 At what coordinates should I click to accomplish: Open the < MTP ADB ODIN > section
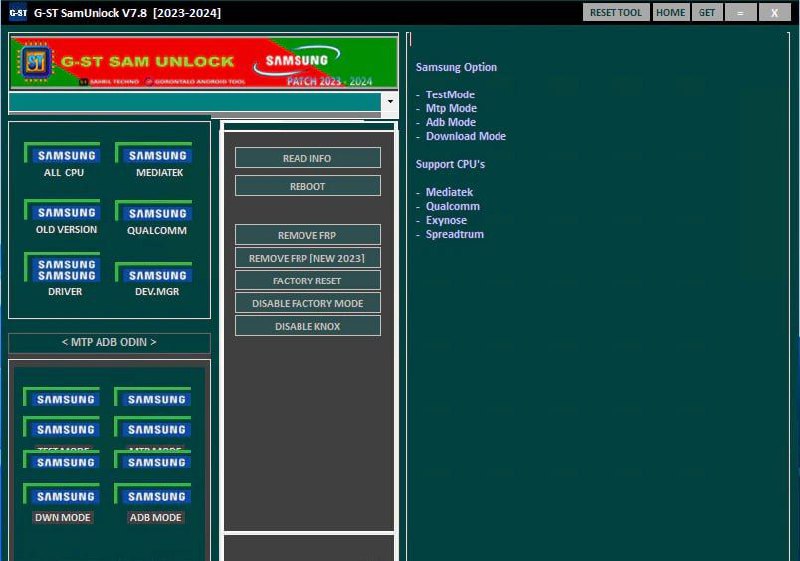coord(109,343)
